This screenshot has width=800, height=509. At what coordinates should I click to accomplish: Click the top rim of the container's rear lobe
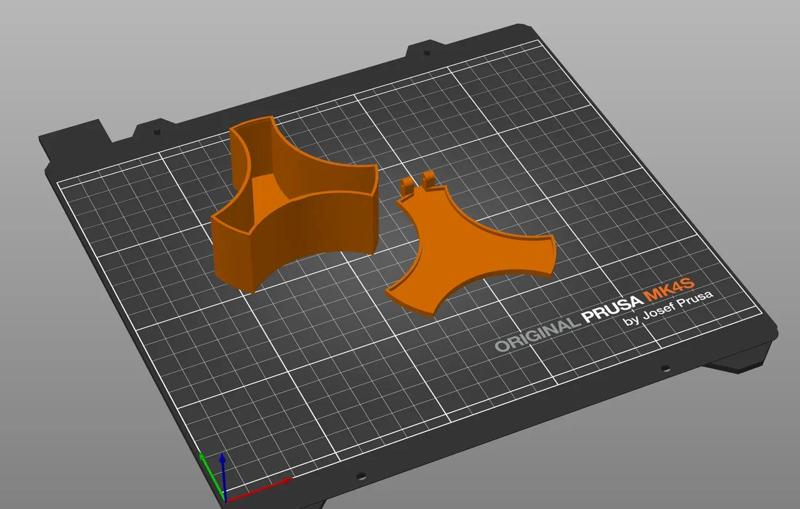coord(251,123)
